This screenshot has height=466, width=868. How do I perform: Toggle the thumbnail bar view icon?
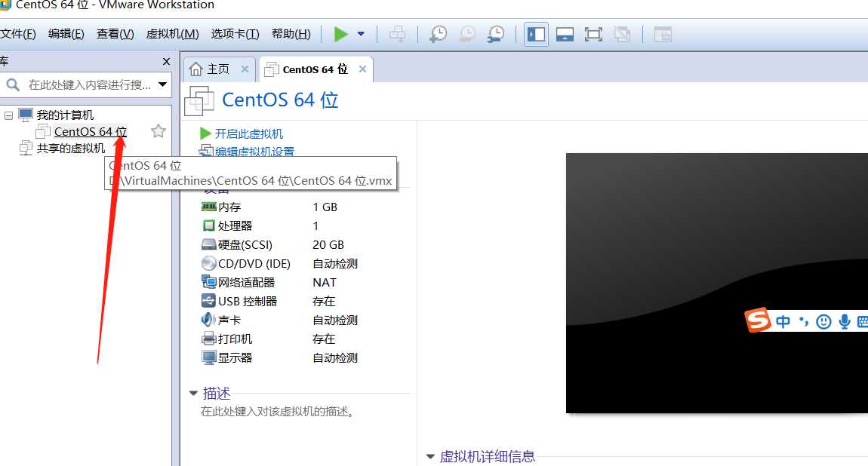coord(565,34)
